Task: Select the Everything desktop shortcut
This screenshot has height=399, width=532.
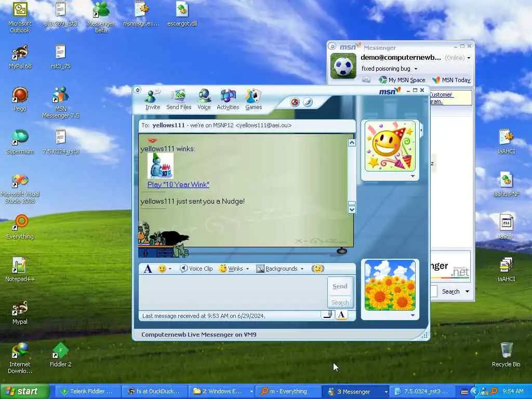Action: (20, 227)
